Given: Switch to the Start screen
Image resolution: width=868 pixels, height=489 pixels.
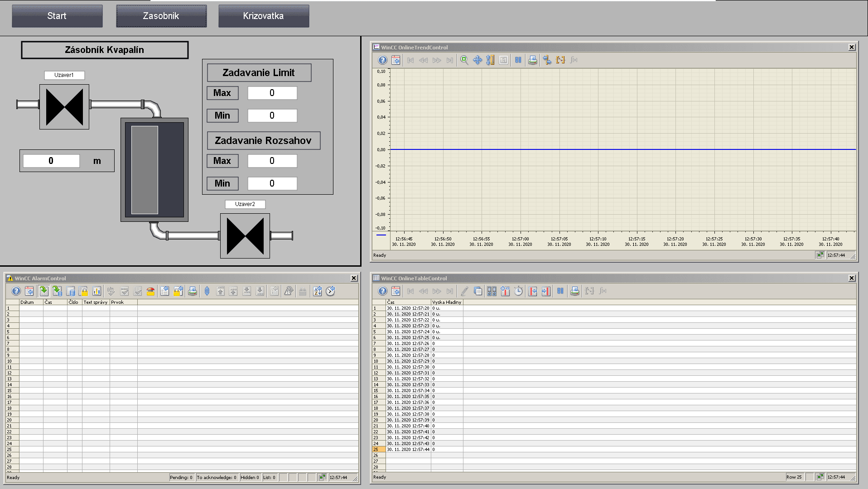Looking at the screenshot, I should [57, 15].
